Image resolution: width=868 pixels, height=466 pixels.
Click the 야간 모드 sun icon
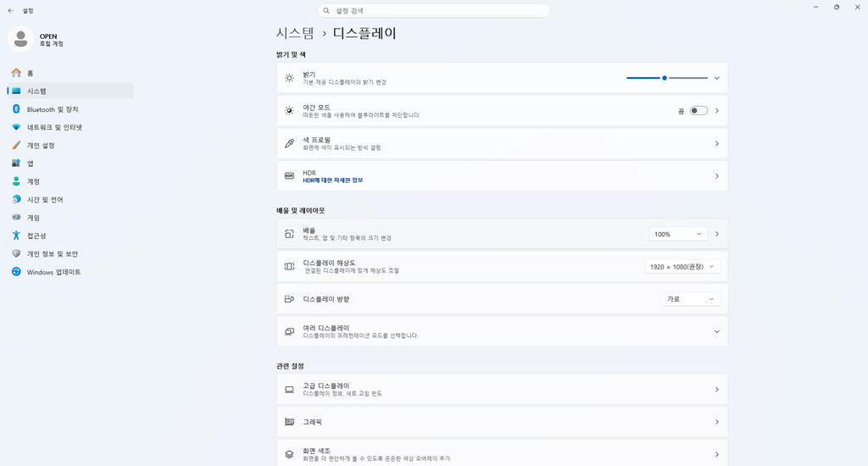(x=289, y=111)
